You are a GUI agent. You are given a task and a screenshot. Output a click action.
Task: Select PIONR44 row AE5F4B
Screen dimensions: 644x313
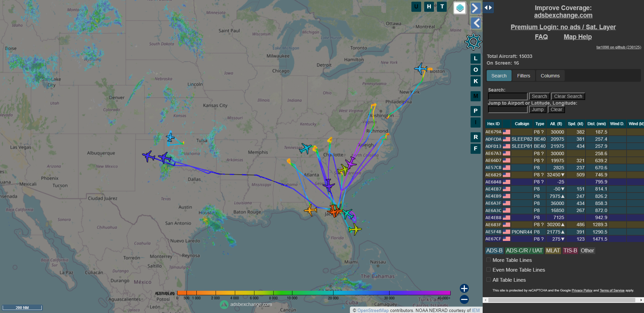point(564,232)
